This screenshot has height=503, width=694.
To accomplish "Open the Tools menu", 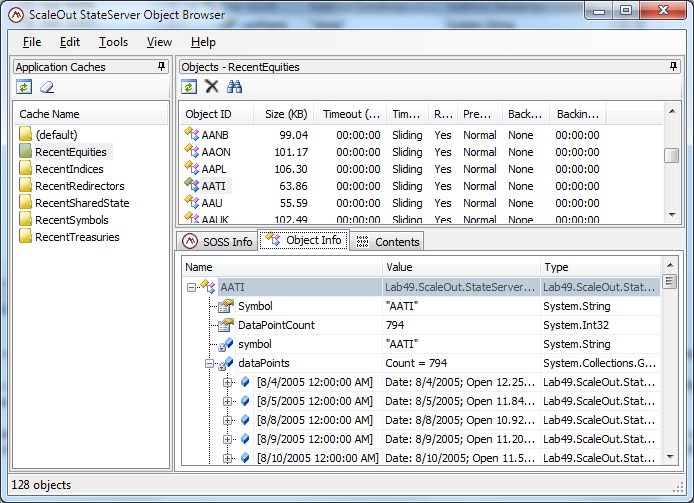I will (113, 42).
